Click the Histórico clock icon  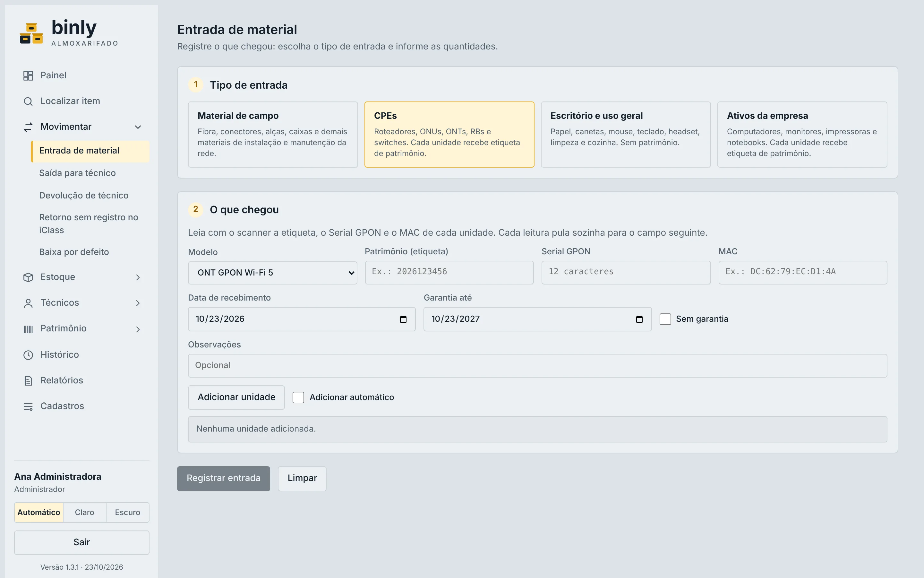pyautogui.click(x=28, y=355)
